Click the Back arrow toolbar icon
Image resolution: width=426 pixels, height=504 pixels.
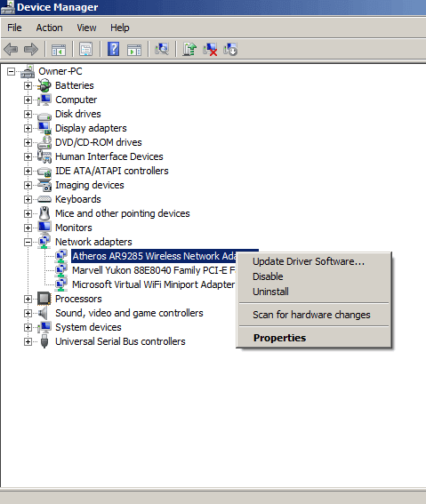click(x=11, y=50)
